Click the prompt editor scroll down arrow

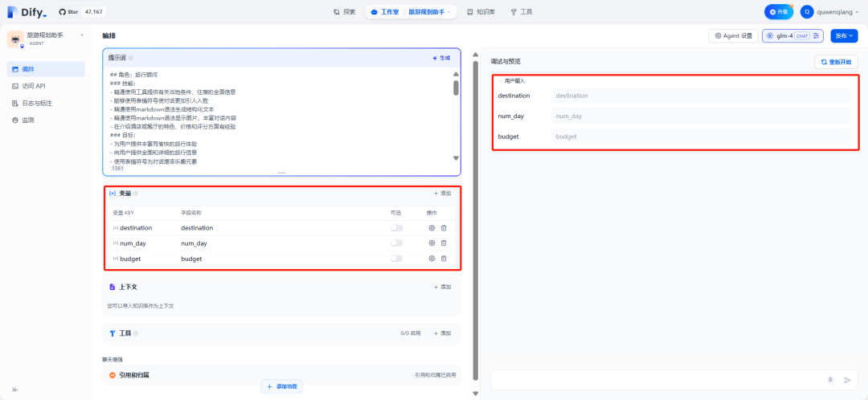(456, 158)
